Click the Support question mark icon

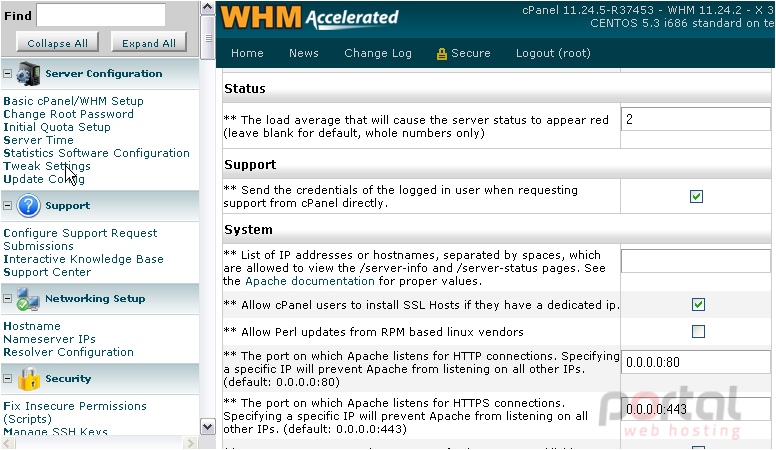(x=28, y=205)
